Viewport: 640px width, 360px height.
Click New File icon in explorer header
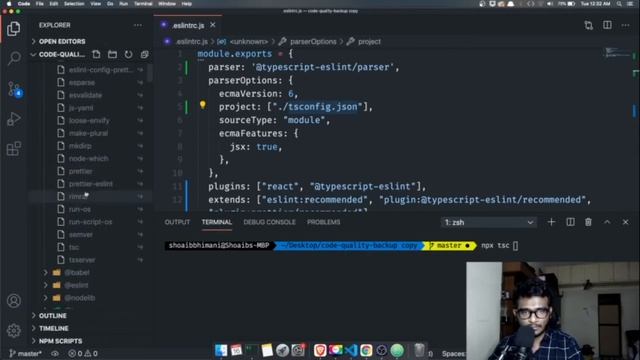pos(96,54)
